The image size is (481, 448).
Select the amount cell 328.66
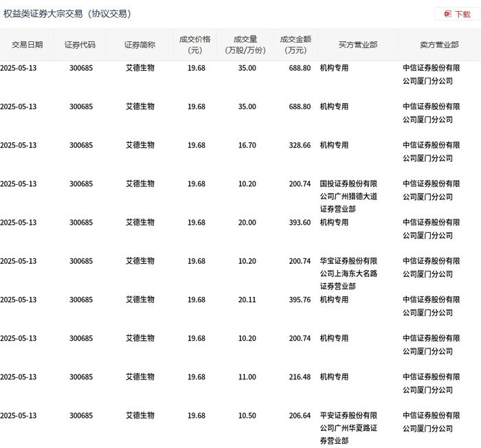click(x=300, y=145)
